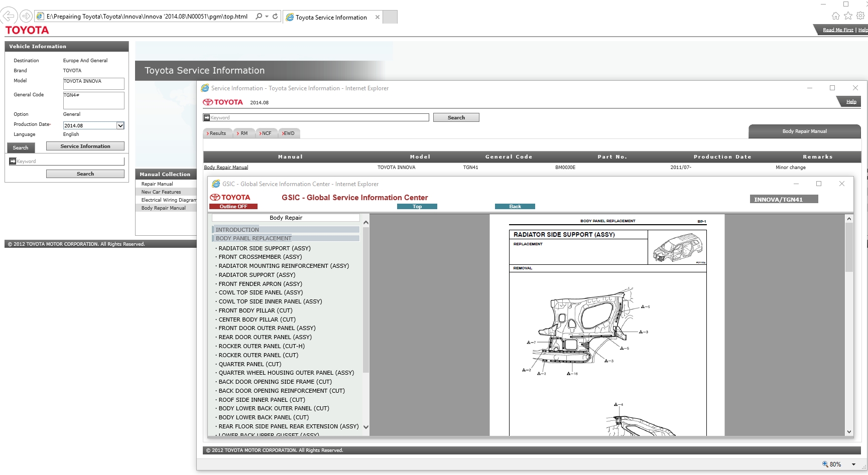Select QUARTER PANEL (CUT) in outline
868x475 pixels.
[250, 364]
